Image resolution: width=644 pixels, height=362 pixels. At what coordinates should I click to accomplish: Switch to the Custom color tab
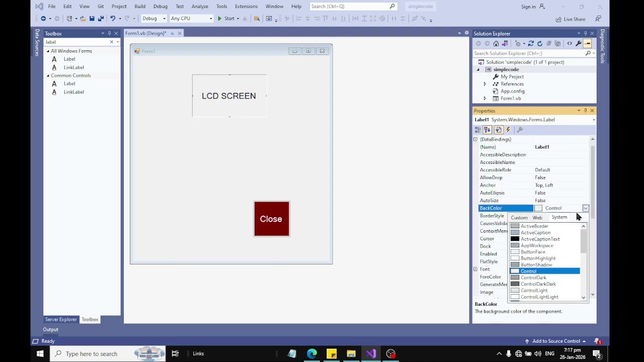pos(519,218)
